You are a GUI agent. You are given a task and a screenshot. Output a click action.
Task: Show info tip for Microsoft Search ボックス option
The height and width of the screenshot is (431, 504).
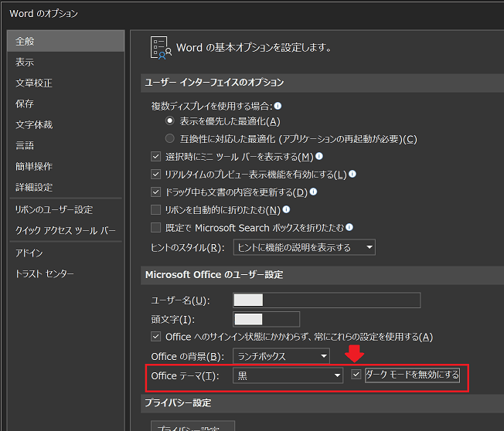(349, 227)
